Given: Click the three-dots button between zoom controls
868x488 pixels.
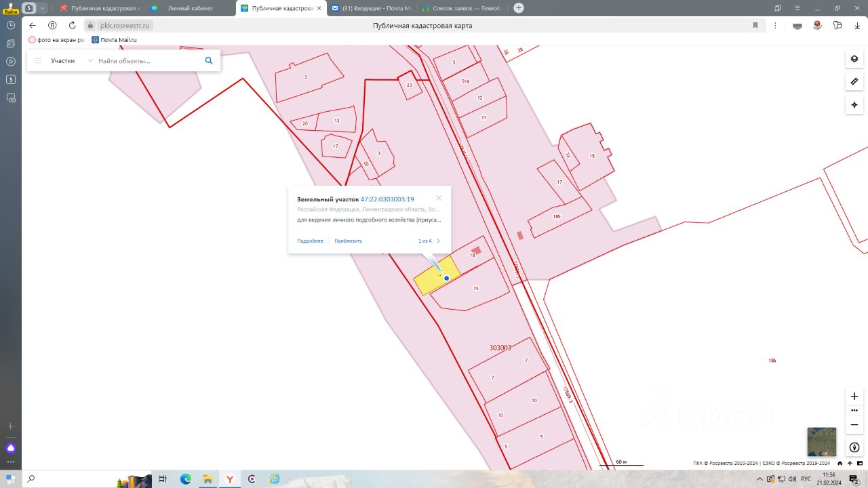Looking at the screenshot, I should pyautogui.click(x=854, y=410).
